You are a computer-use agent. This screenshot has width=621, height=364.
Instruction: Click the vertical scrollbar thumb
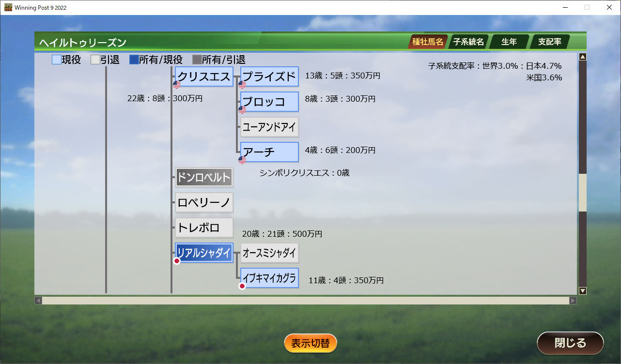coord(583,193)
